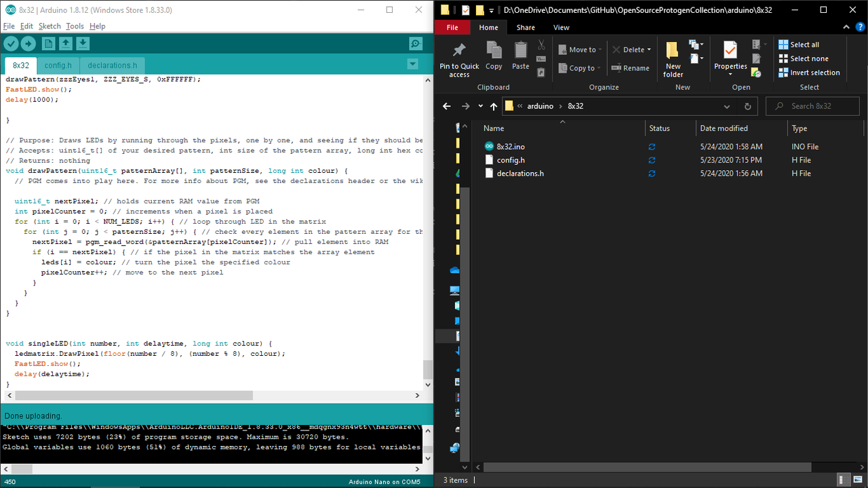Create a new sketch via toolbar icon
Screen dimensions: 868x488
pyautogui.click(x=47, y=43)
